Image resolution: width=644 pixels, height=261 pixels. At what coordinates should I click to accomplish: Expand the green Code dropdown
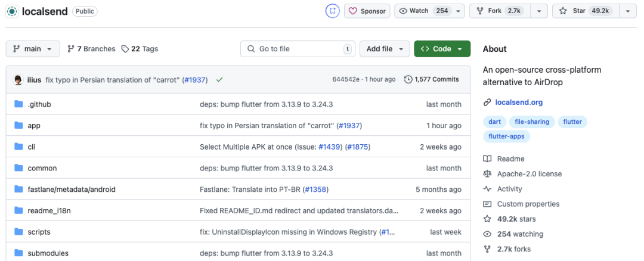pyautogui.click(x=442, y=49)
